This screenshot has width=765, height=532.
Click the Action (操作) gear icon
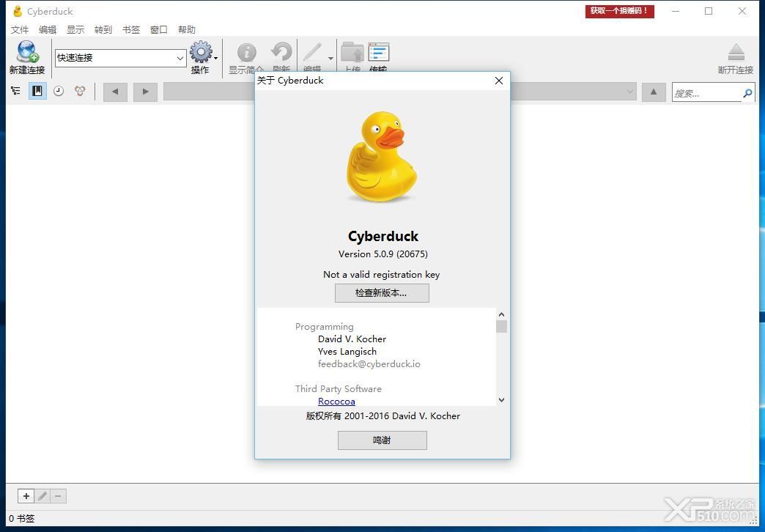point(201,52)
